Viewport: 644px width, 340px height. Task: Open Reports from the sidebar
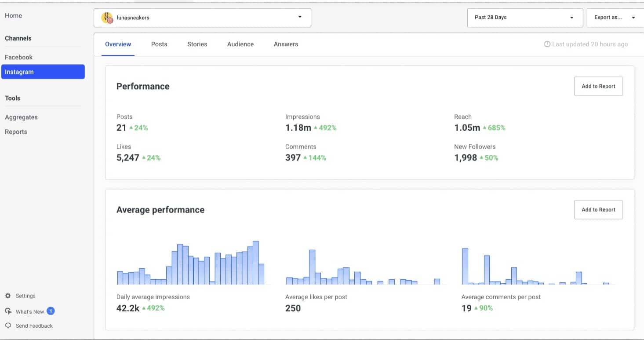click(x=16, y=132)
